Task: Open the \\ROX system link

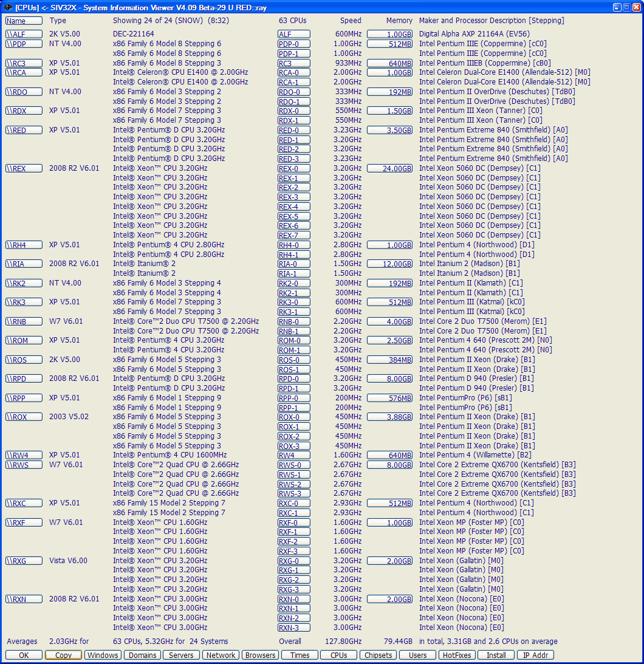Action: coord(24,417)
